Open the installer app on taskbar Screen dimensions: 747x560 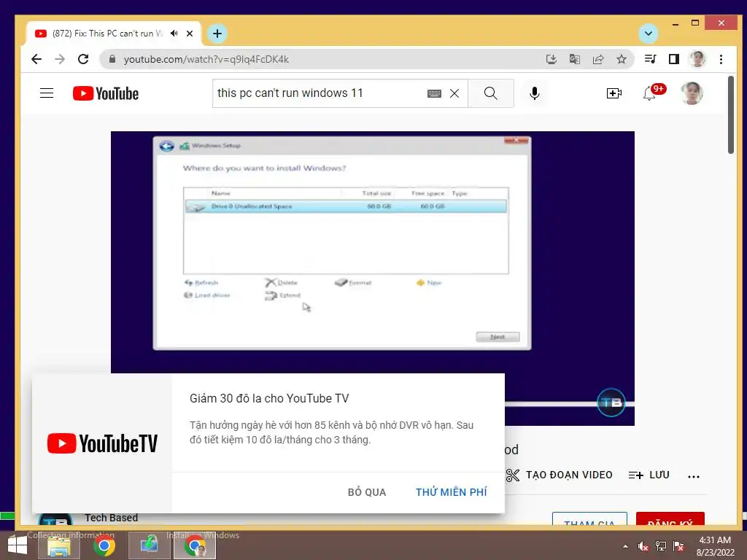tap(149, 545)
